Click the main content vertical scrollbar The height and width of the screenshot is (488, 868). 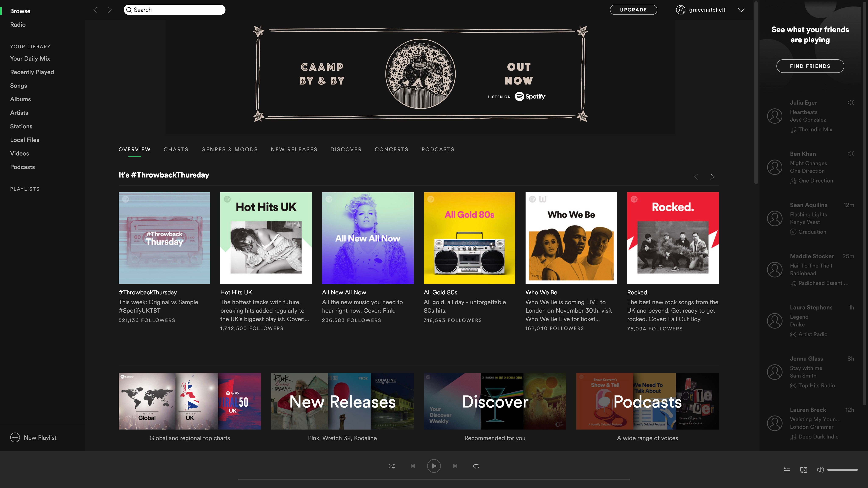pos(756,93)
